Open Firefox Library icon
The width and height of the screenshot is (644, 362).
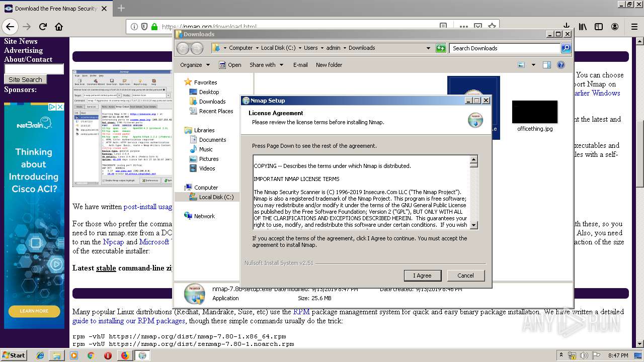coord(583,27)
